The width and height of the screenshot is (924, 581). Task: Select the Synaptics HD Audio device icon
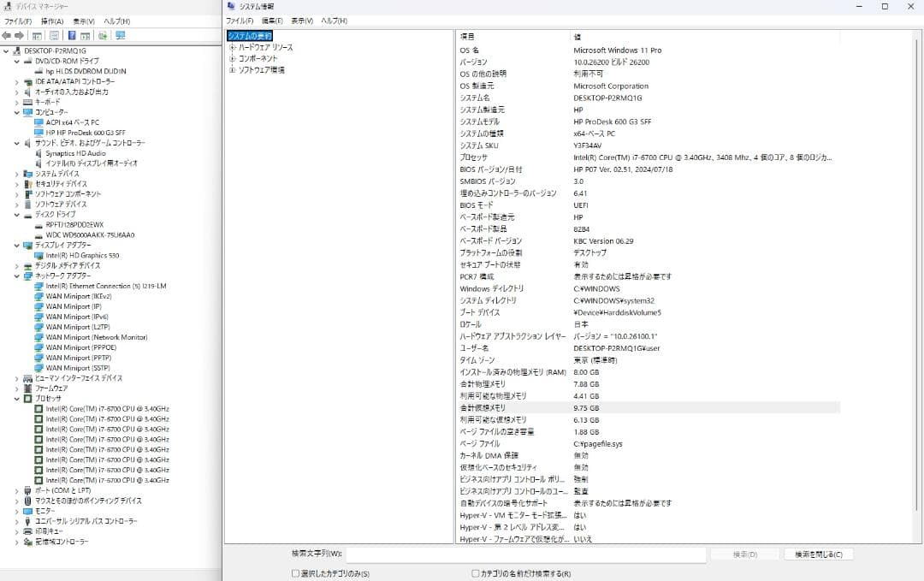37,153
